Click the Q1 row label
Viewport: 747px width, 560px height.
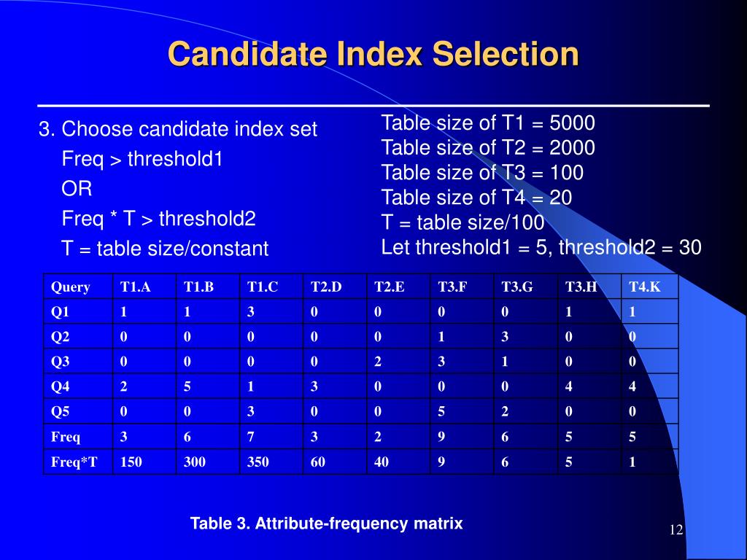point(60,312)
